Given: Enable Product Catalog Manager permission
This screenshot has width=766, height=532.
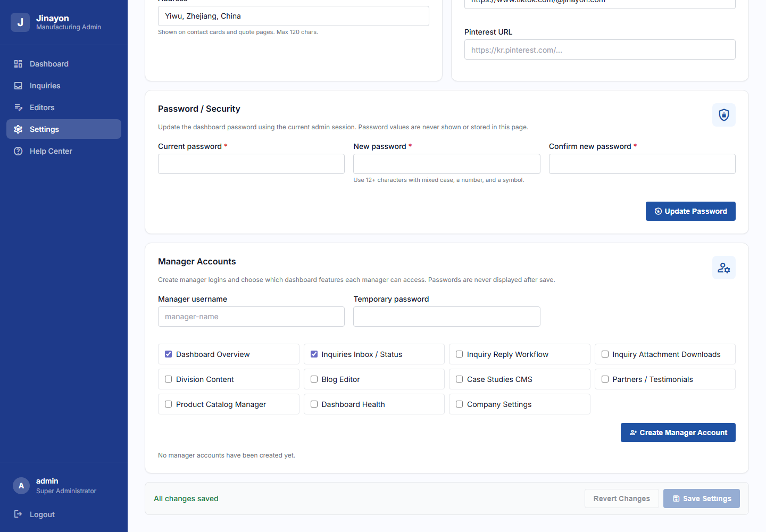Looking at the screenshot, I should (x=169, y=404).
